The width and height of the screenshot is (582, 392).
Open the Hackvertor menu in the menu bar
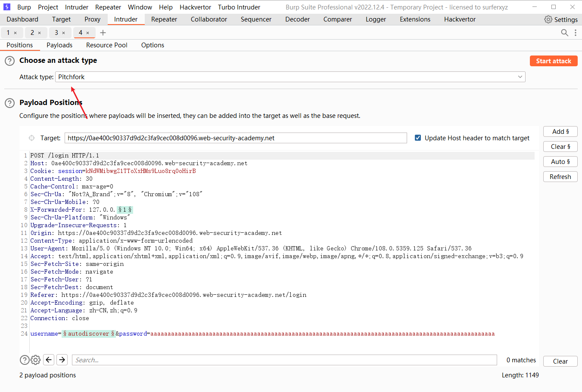click(x=196, y=7)
